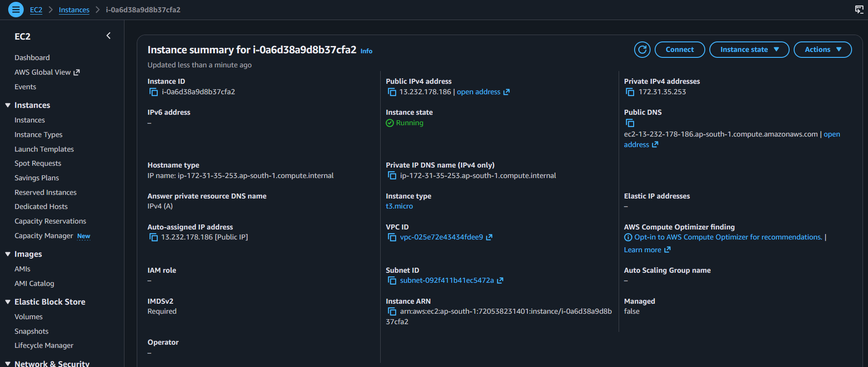Open Capacity Reservations
Image resolution: width=868 pixels, height=367 pixels.
tap(50, 221)
